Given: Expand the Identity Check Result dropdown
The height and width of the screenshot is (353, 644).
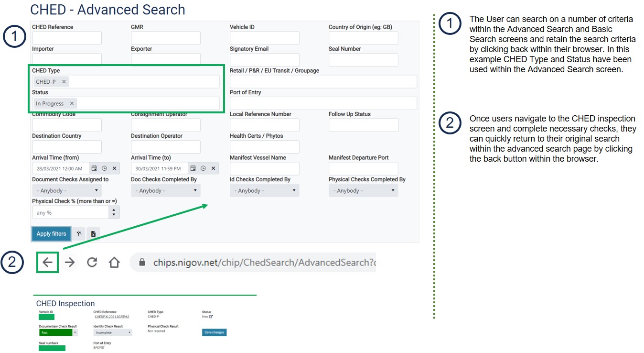Looking at the screenshot, I should pos(113,332).
